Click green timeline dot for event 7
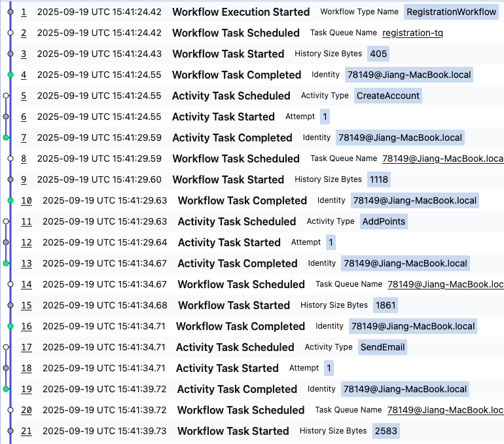Screen dimensions: 504x444 tap(6, 138)
